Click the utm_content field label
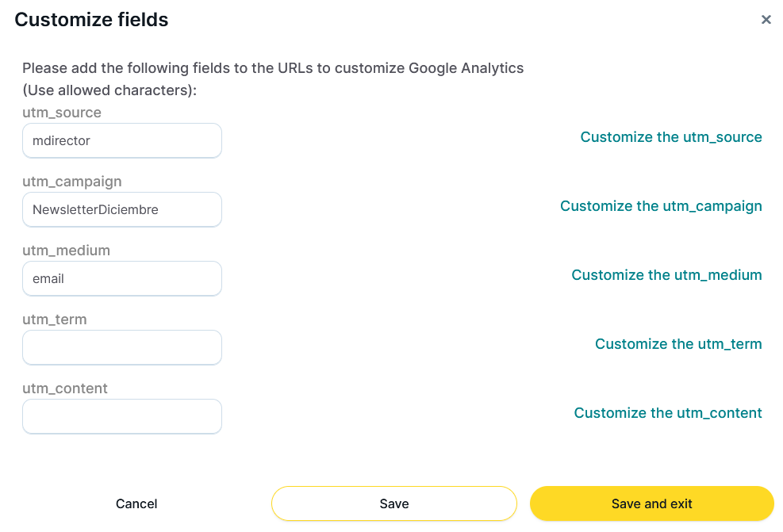Screen dimensions: 783x532 click(65, 388)
